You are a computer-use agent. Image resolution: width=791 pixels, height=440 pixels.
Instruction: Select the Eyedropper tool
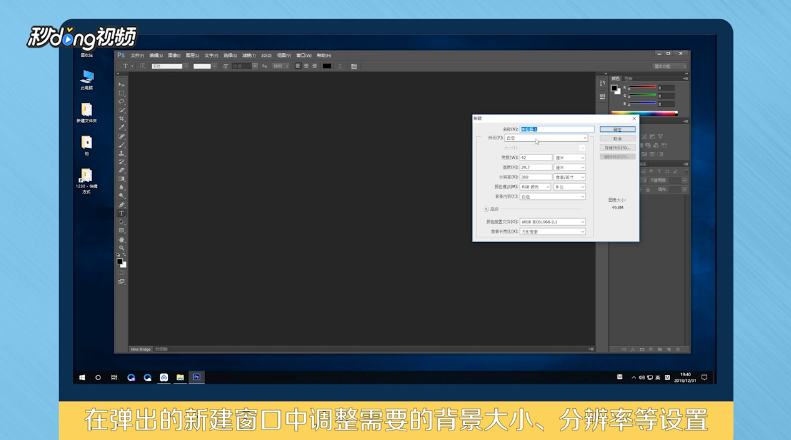[x=122, y=128]
